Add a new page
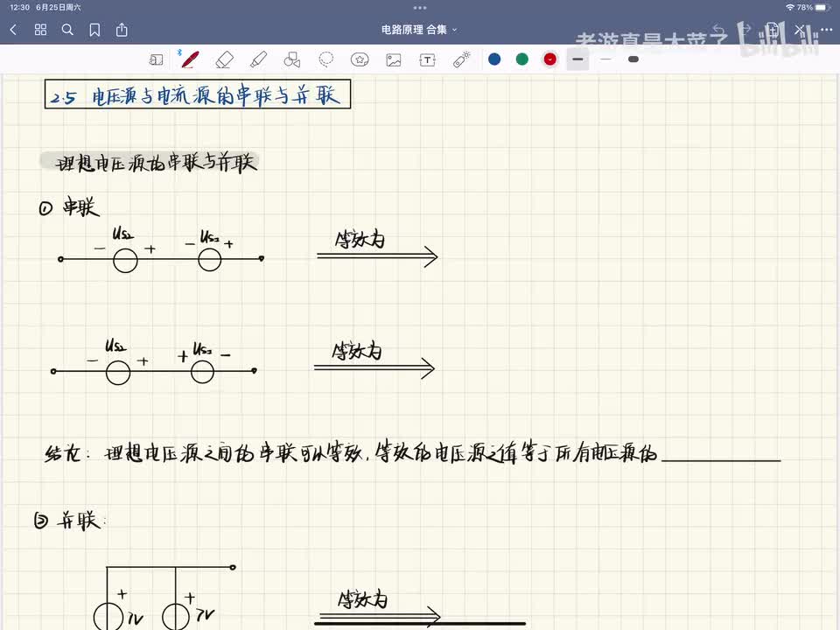The image size is (840, 630). 773,30
